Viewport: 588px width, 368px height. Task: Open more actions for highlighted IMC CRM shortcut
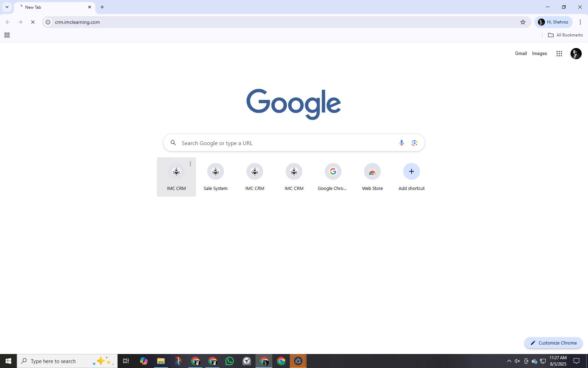190,164
